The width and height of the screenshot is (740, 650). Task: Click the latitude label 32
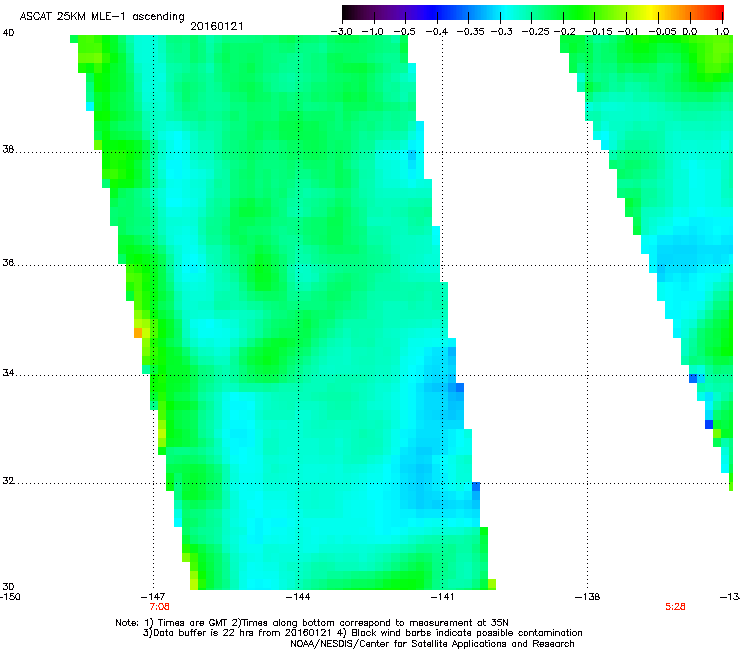pos(8,481)
